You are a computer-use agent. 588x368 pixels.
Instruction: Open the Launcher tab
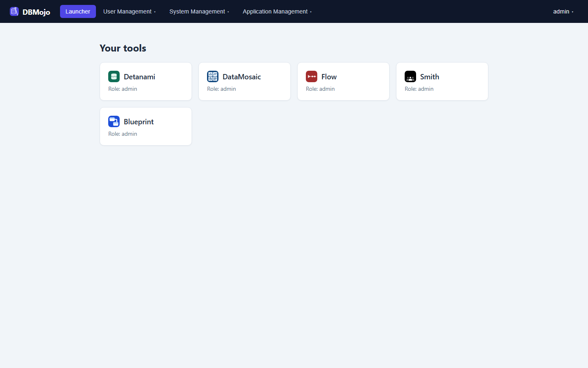(78, 11)
